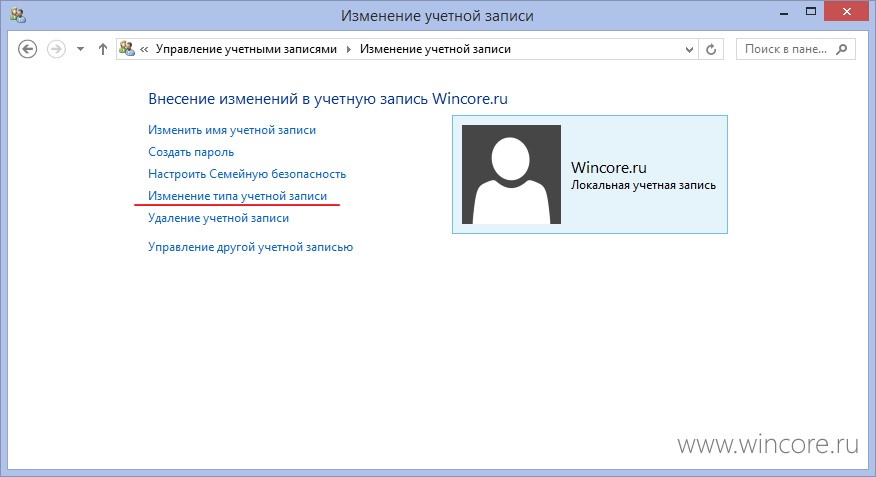The image size is (876, 477).
Task: Refresh the page with the reload icon
Action: click(711, 49)
